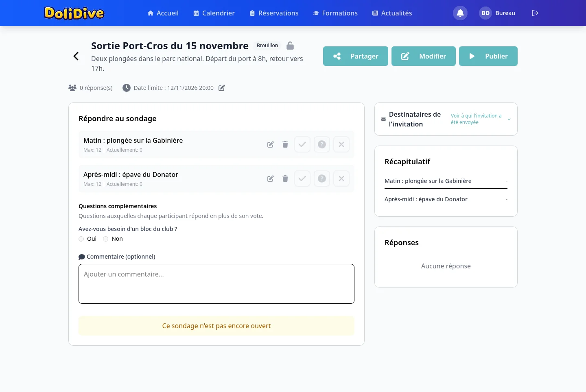Delete the Matin Gabinière option

click(285, 144)
